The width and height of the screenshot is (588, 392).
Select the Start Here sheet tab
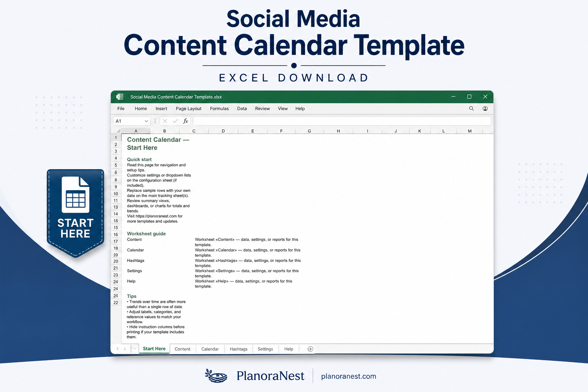pos(154,349)
